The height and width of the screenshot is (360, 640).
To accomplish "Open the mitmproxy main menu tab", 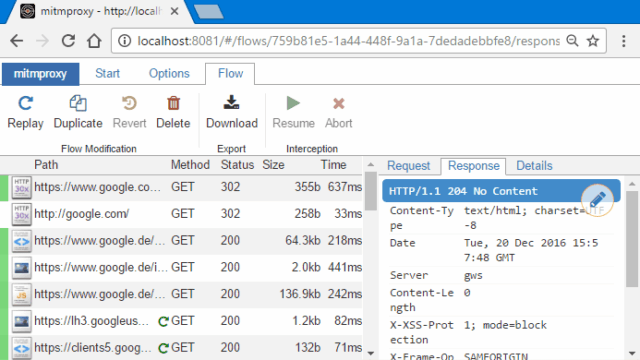I will tap(40, 74).
